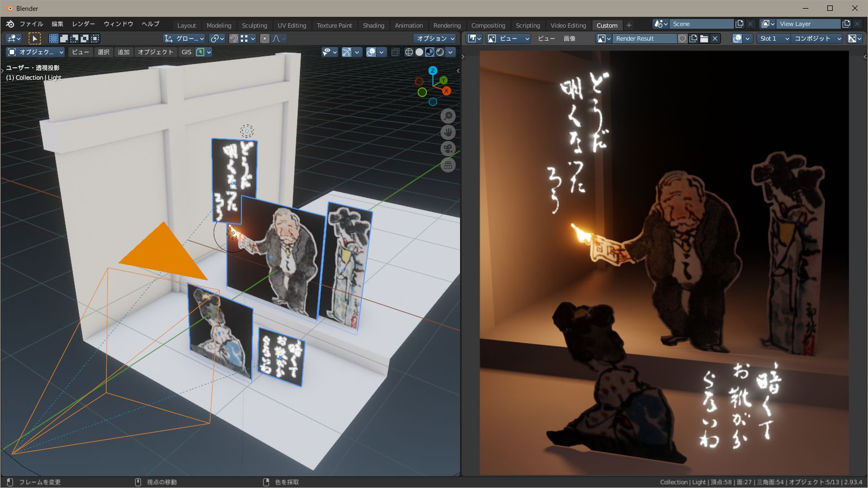
Task: Open the transform pivot point dropdown
Action: [x=217, y=38]
